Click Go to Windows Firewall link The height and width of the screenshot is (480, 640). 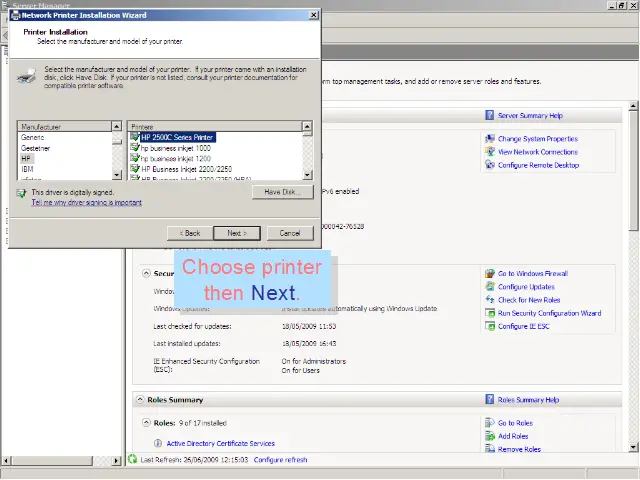point(533,273)
